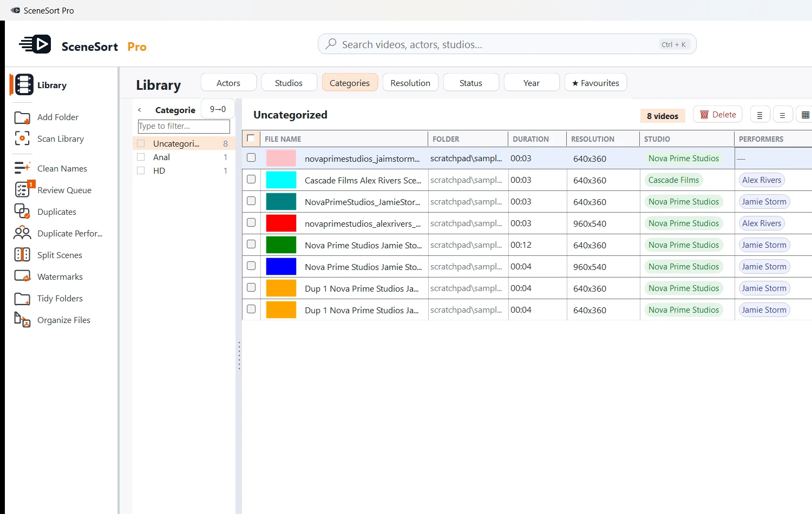Click the search magnifier icon
The image size is (812, 514).
click(x=331, y=44)
